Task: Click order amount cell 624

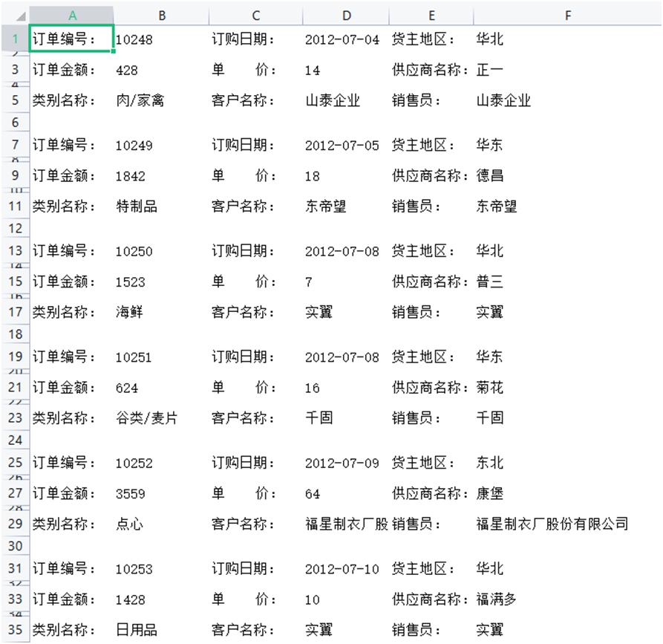Action: point(161,387)
